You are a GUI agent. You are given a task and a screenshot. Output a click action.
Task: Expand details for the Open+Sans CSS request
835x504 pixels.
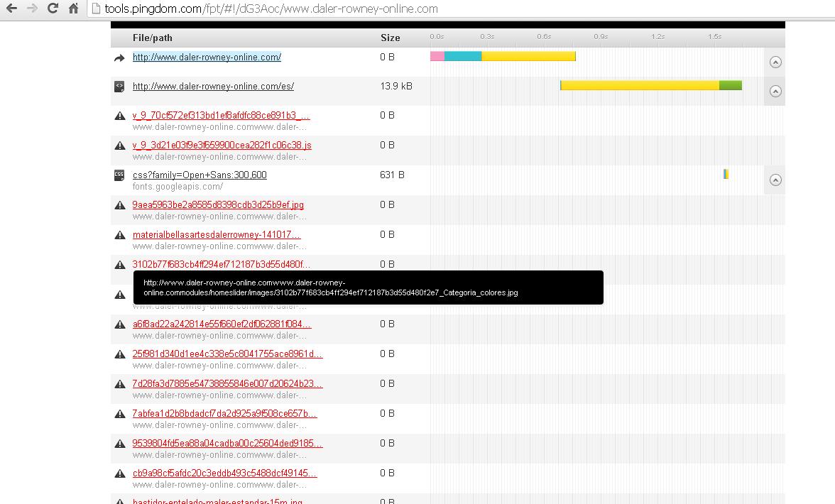point(775,180)
